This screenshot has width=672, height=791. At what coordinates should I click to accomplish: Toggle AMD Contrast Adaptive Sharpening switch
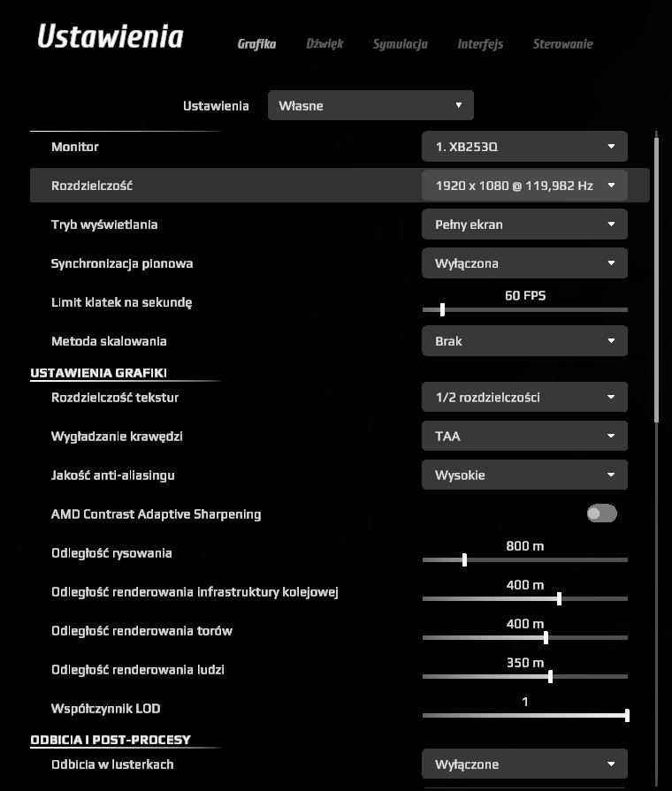[602, 513]
